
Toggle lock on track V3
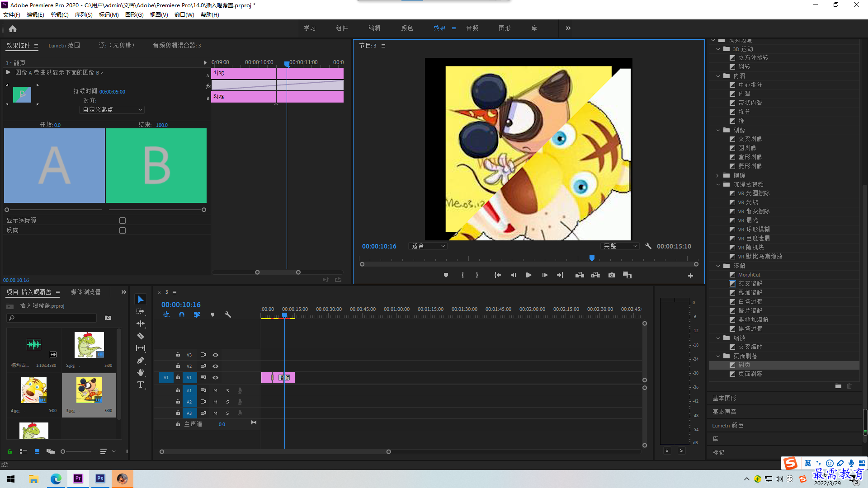tap(178, 355)
